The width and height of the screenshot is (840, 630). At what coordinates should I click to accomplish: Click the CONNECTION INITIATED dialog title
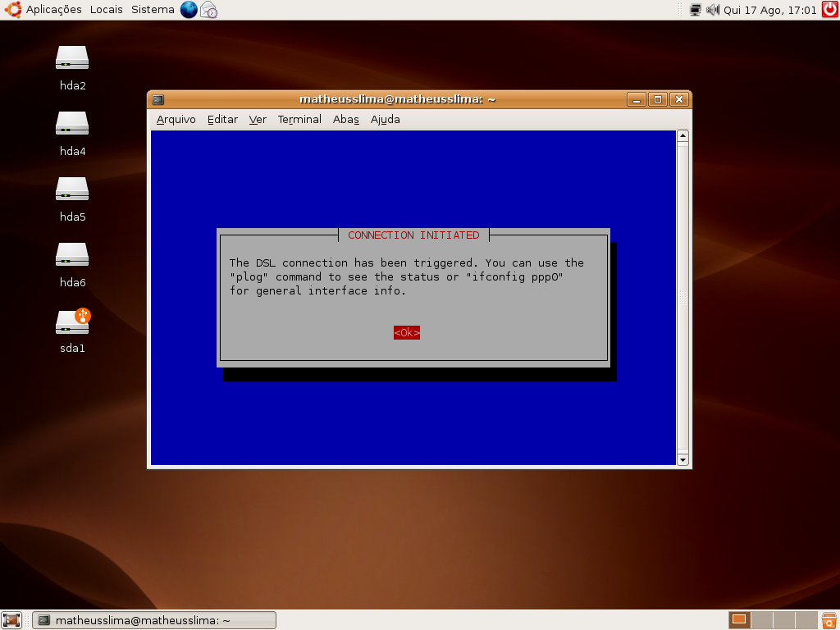pyautogui.click(x=413, y=235)
